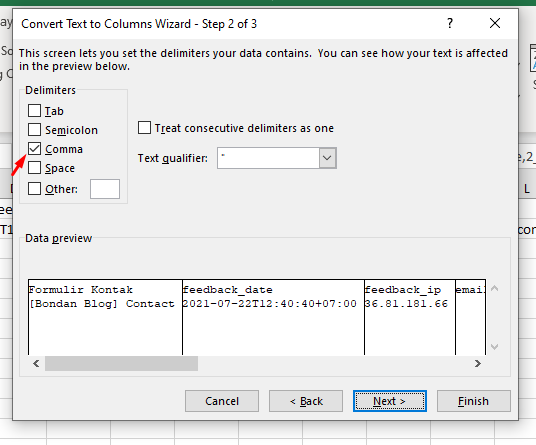536x445 pixels.
Task: Uncheck the Comma delimiter checkbox
Action: (x=35, y=149)
